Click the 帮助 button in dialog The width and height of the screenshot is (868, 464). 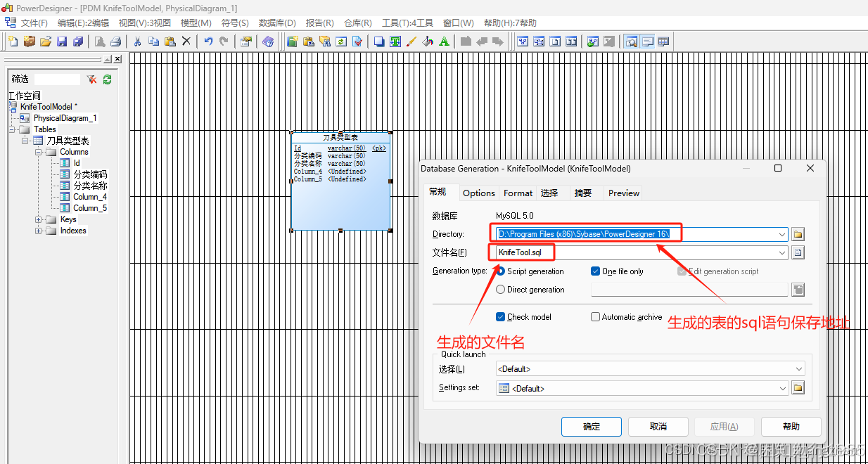791,427
